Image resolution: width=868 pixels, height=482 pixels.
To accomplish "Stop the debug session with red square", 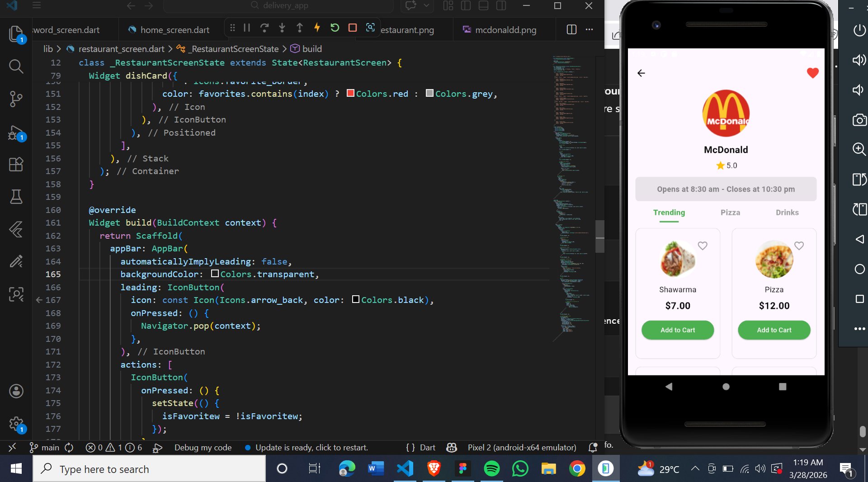I will [x=353, y=28].
